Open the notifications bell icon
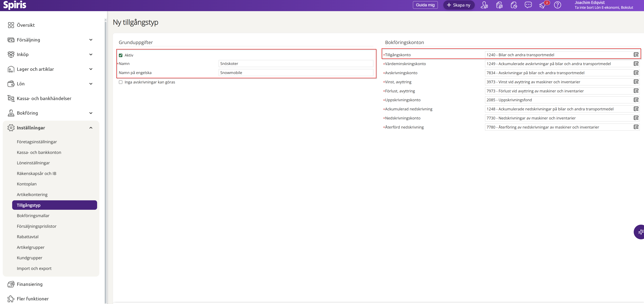The width and height of the screenshot is (644, 304). click(x=542, y=5)
